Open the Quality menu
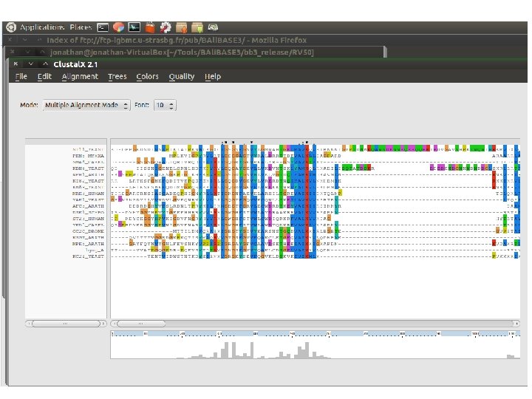Screen dimensions: 532x399 (x=182, y=77)
